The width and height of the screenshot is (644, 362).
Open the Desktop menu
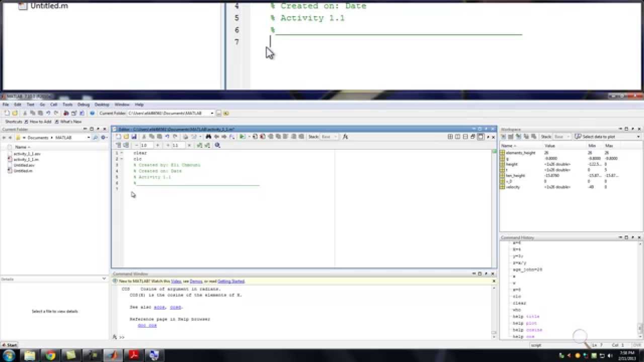click(102, 105)
